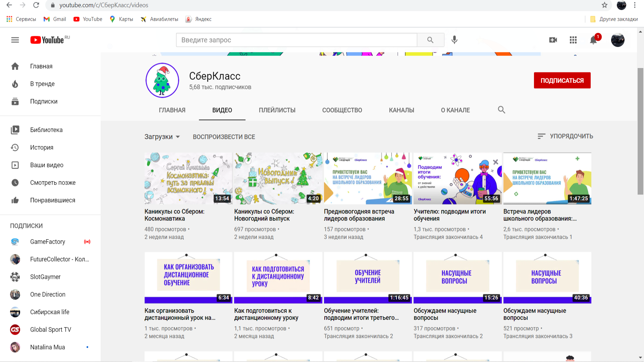Open 1:47:25 Встреча лидеров thumbnail
The height and width of the screenshot is (362, 644).
click(547, 178)
